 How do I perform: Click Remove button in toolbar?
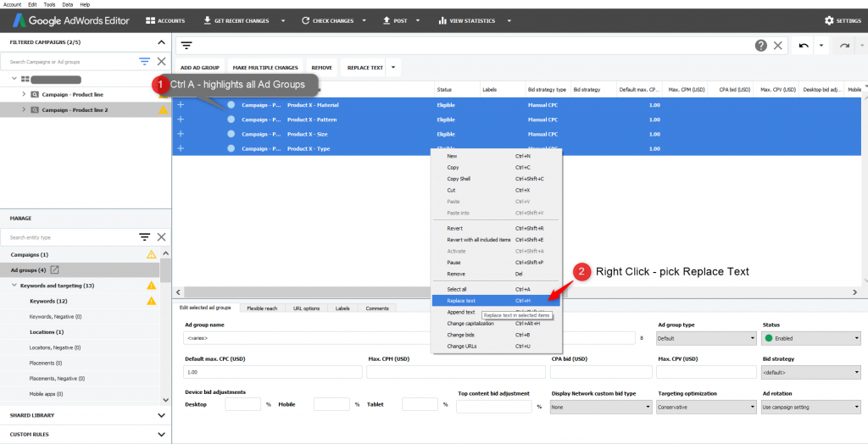pos(321,68)
